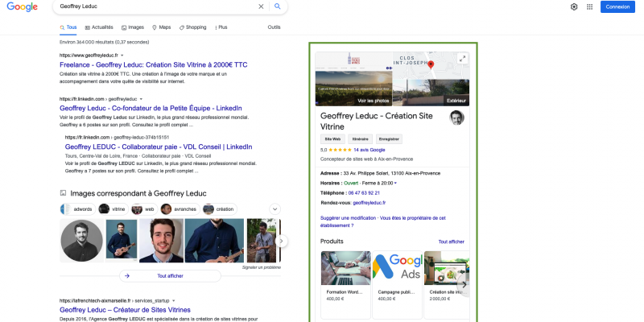
Task: Open the 14 avis Google reviews link
Action: click(x=369, y=150)
